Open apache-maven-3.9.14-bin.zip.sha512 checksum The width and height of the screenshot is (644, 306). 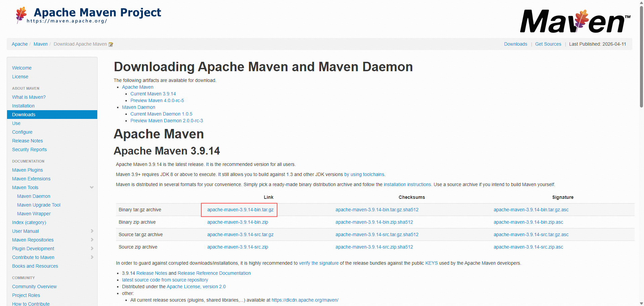[x=374, y=222]
